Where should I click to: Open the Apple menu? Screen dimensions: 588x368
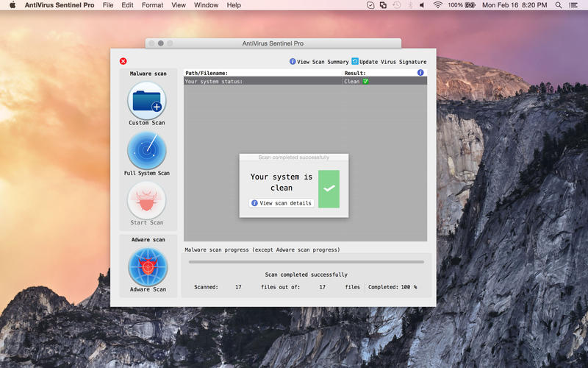[x=12, y=5]
